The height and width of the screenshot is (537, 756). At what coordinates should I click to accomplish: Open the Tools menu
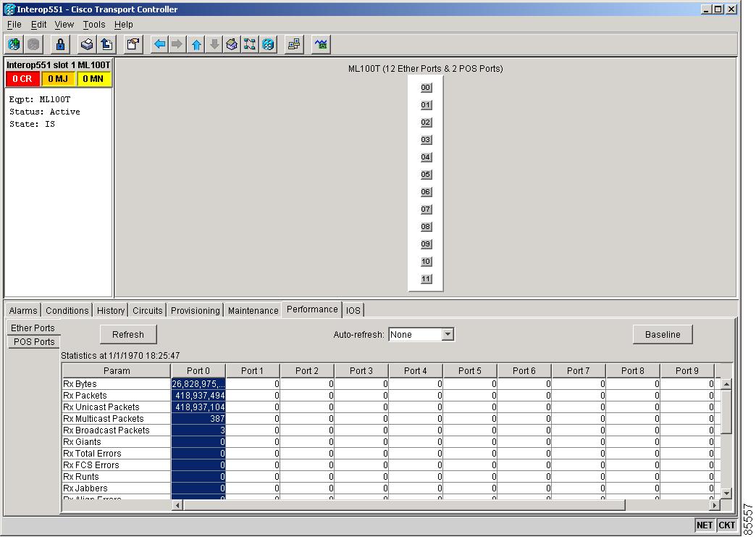click(x=94, y=24)
